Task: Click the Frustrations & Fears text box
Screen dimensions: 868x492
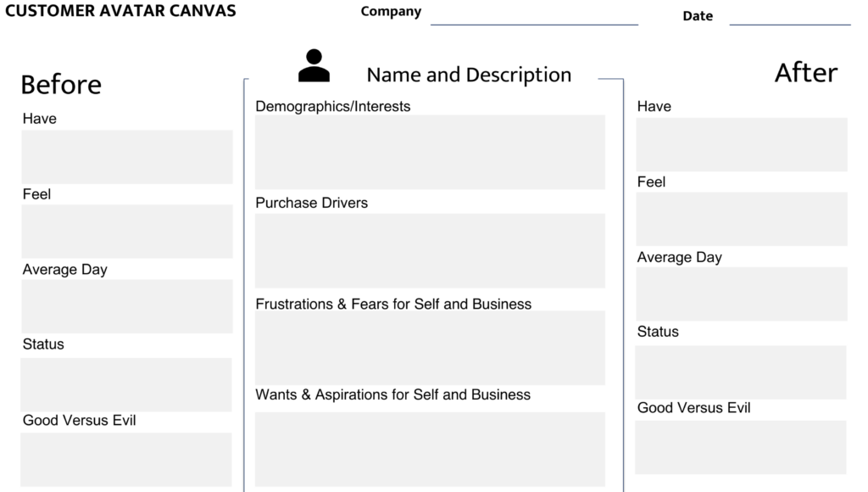Action: pos(430,348)
